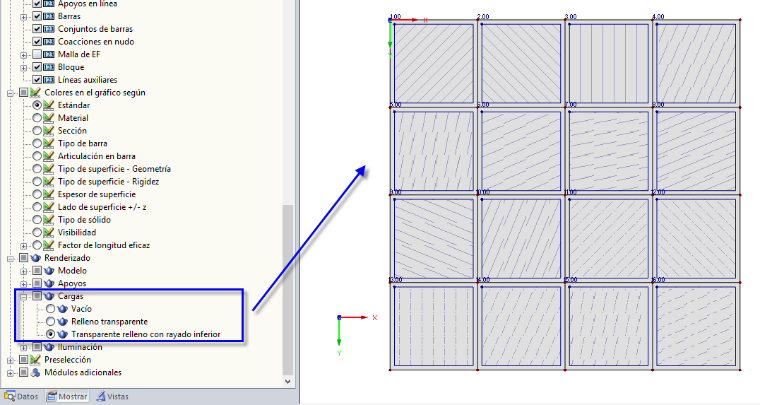The image size is (760, 405).
Task: Expand the Barras tree node
Action: [23, 17]
